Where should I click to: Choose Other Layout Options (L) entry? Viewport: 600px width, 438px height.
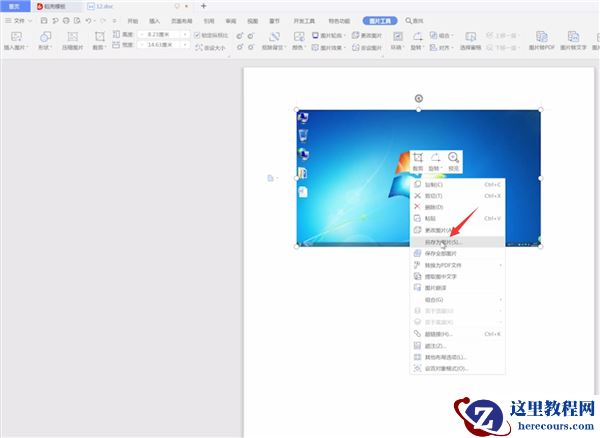pos(458,357)
